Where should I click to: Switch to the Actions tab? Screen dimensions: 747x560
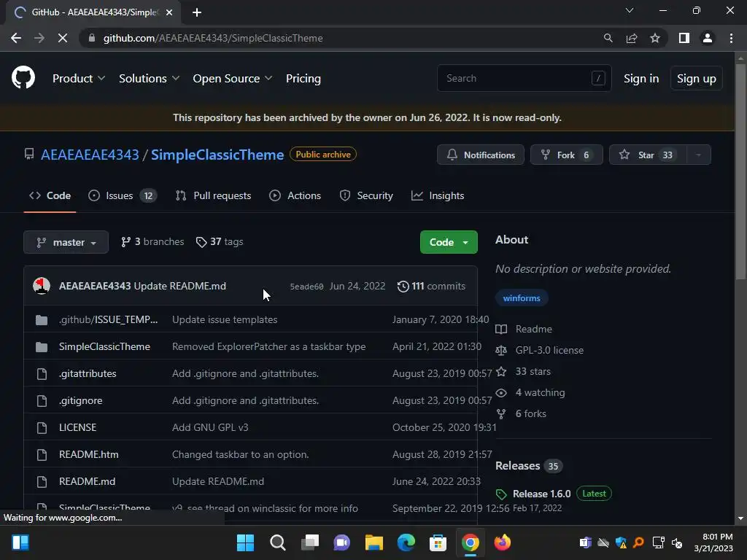(295, 195)
